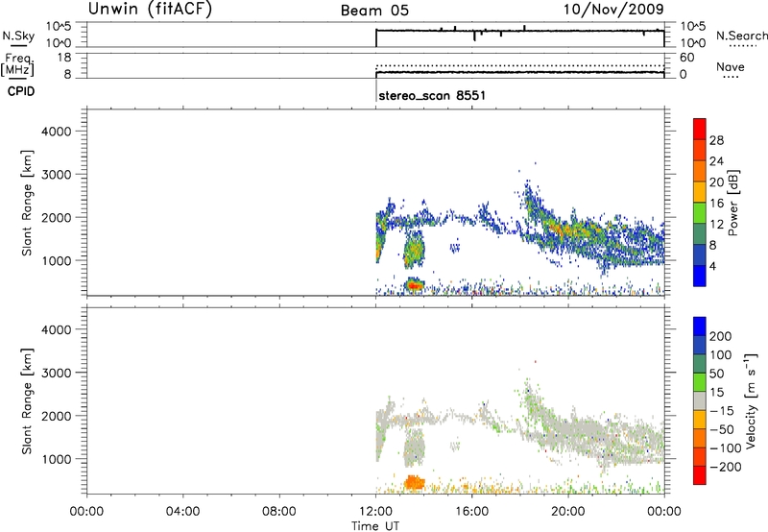The image size is (768, 532).
Task: Click the 'N.Sky' legend label
Action: pos(18,36)
